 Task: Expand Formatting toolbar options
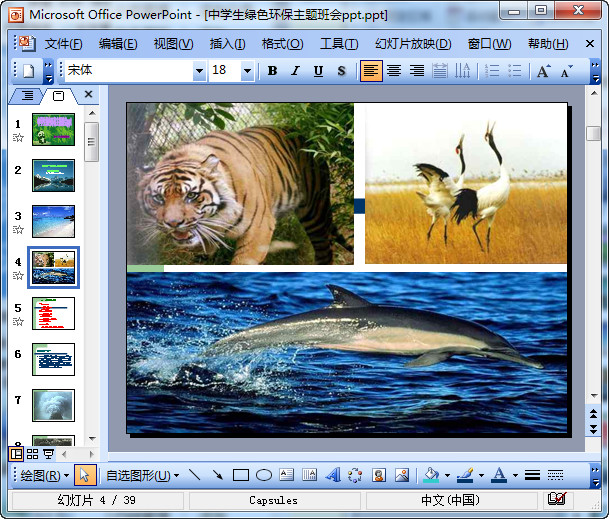(x=595, y=72)
